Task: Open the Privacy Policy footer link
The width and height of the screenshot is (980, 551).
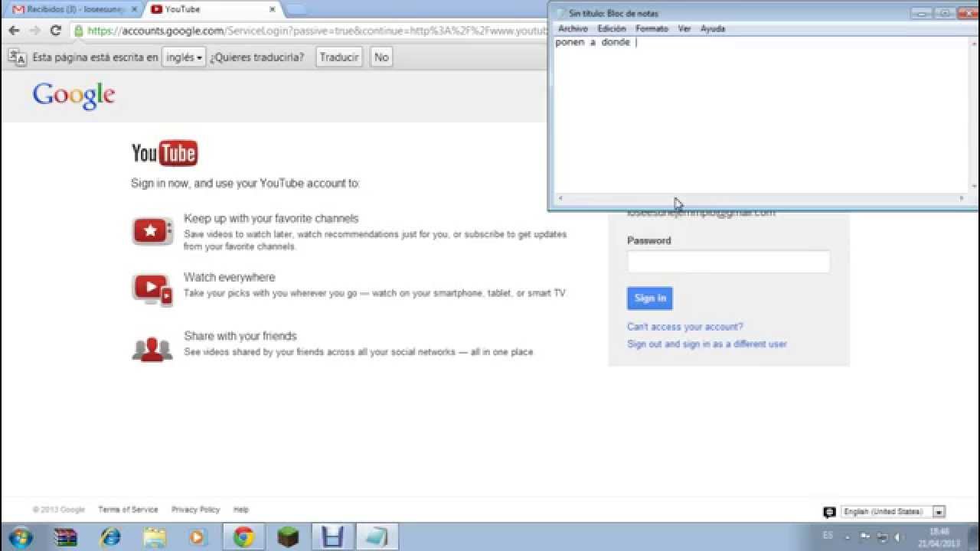Action: coord(195,510)
